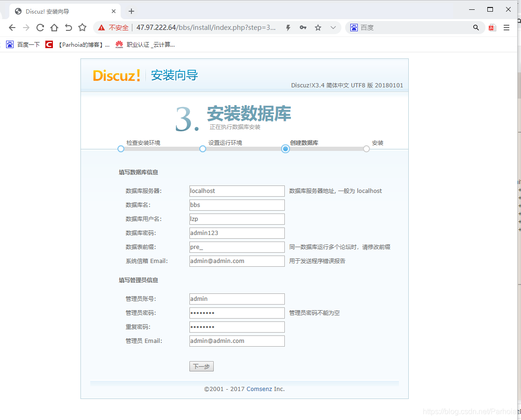Open the PDF extension icon

point(492,28)
